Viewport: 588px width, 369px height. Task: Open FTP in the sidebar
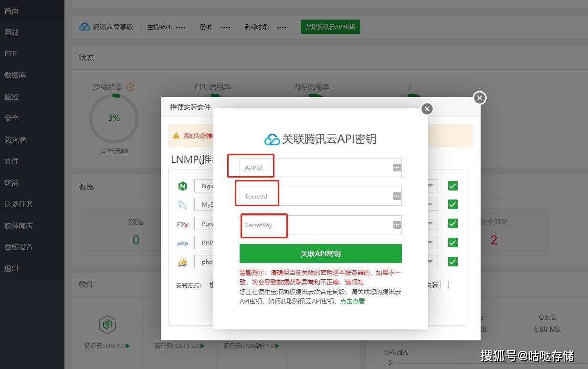point(32,53)
